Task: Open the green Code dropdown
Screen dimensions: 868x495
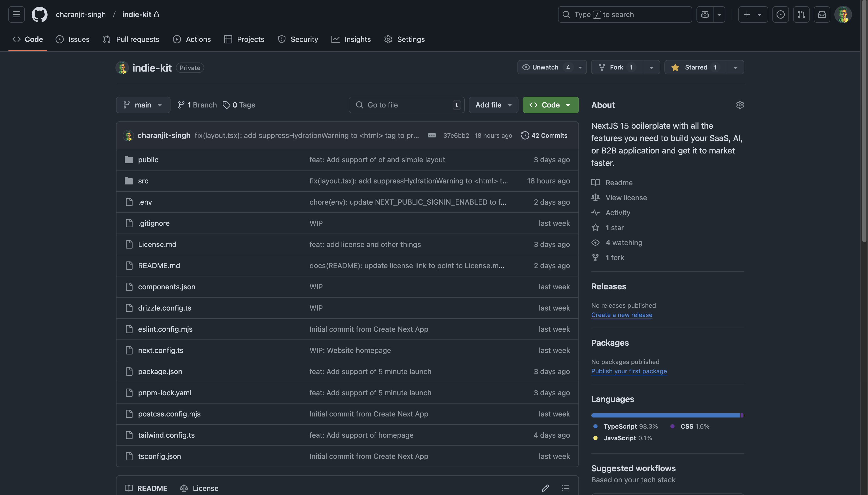Action: [550, 105]
